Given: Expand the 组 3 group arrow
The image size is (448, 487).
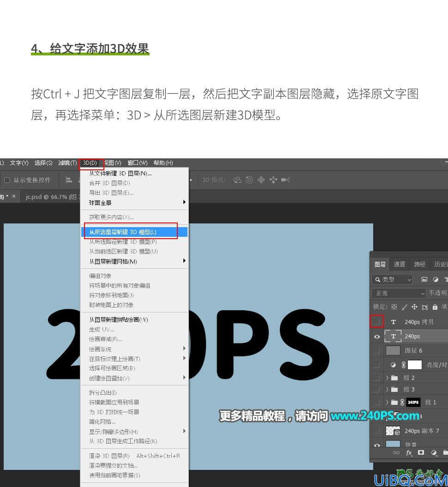Looking at the screenshot, I should (x=387, y=389).
